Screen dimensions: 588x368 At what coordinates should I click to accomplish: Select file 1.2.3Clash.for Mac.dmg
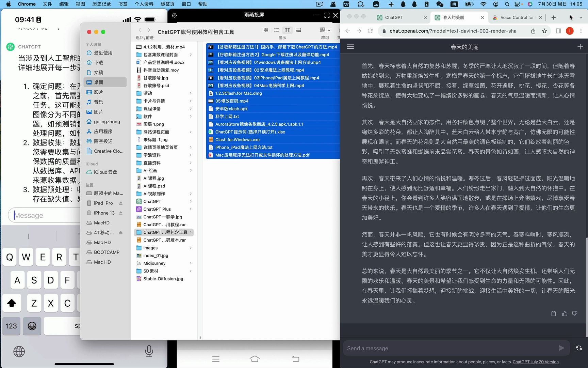click(273, 93)
